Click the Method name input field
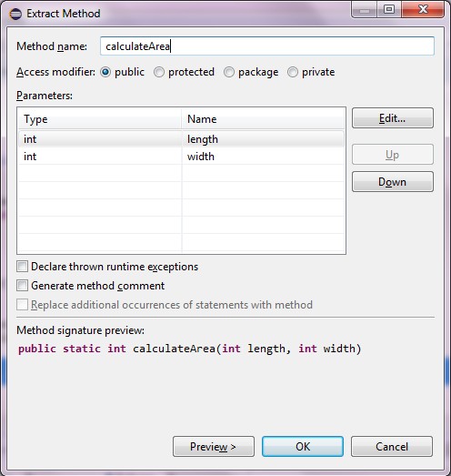 pyautogui.click(x=267, y=46)
